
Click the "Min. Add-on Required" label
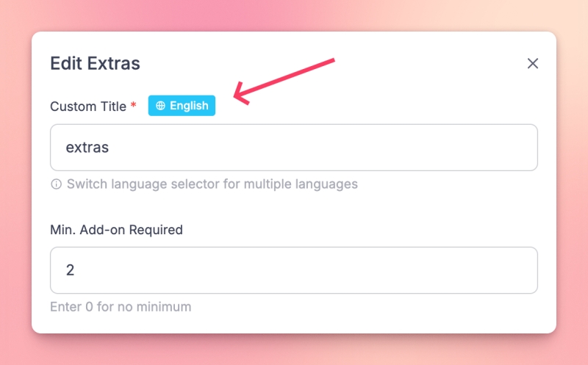116,230
